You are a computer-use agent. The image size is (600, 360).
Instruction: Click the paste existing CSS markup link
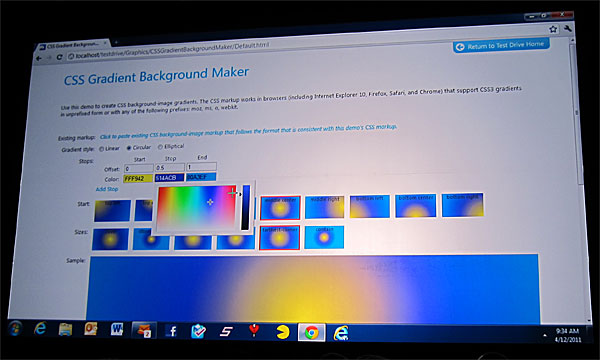[248, 131]
